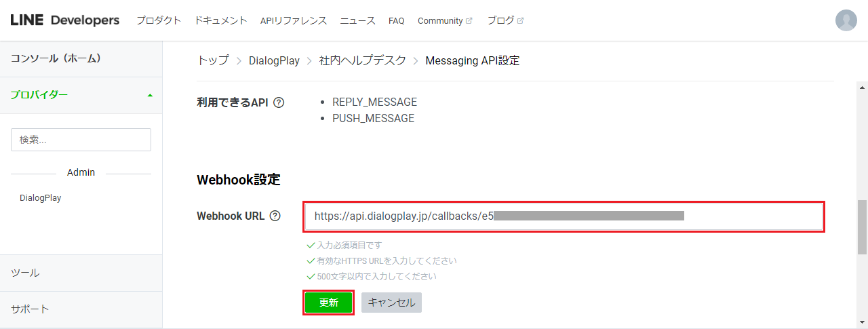Open the ドキュメント menu
Screen dimensions: 868x329
(220, 20)
